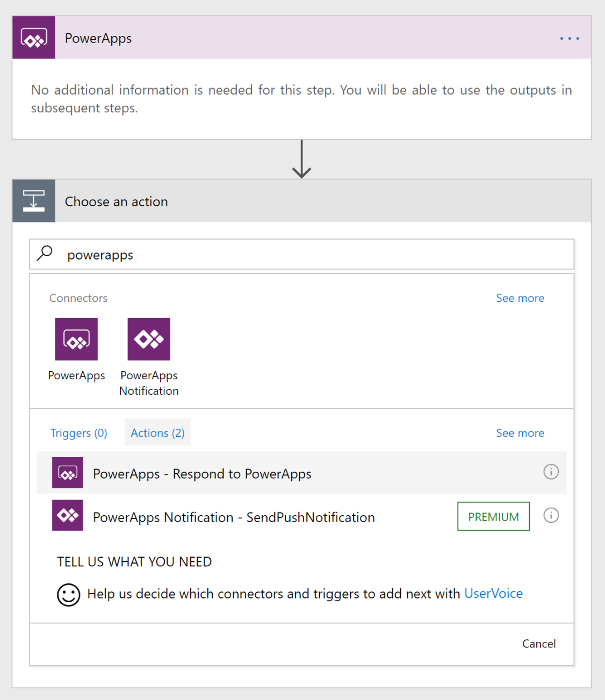Expand connectors with See more link
The width and height of the screenshot is (605, 700).
[x=520, y=298]
